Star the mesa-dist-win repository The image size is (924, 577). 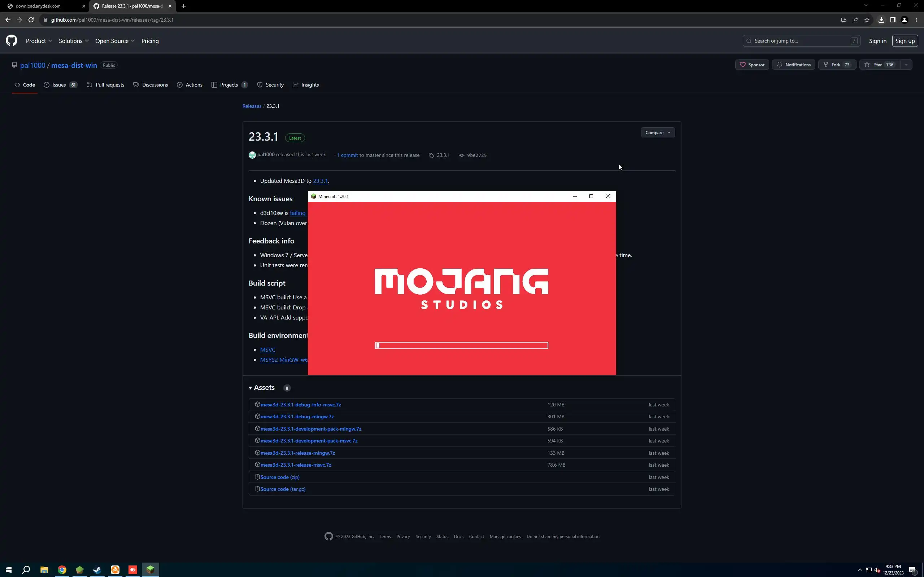[879, 65]
